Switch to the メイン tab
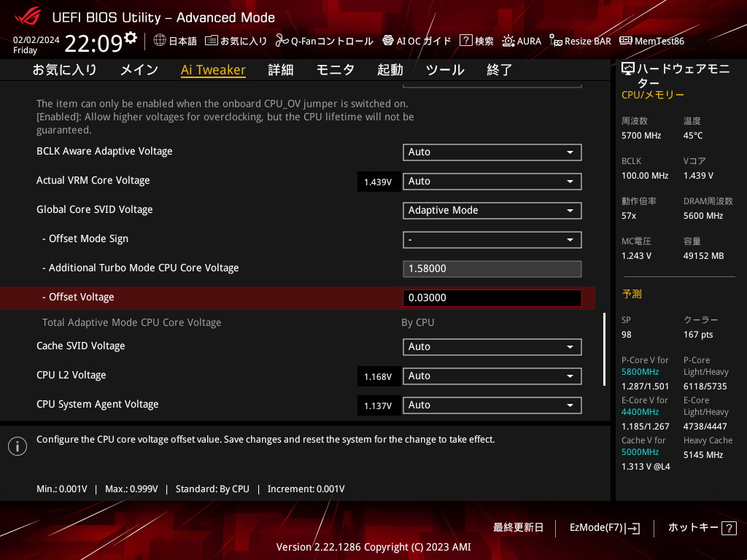The width and height of the screenshot is (747, 560). pos(139,70)
